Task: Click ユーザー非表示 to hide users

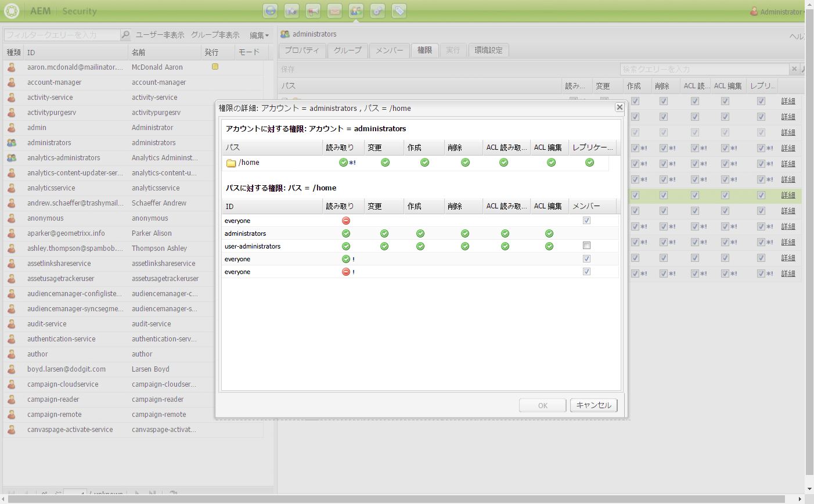Action: pyautogui.click(x=160, y=35)
